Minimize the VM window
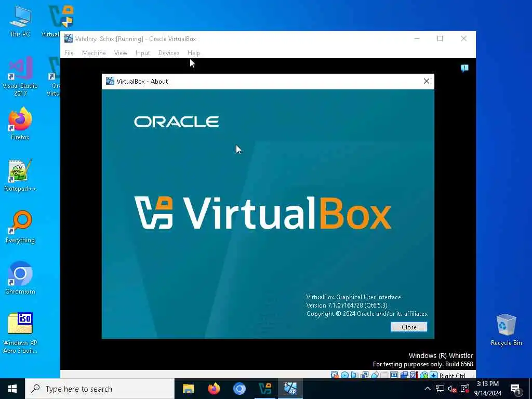532x399 pixels. click(417, 38)
